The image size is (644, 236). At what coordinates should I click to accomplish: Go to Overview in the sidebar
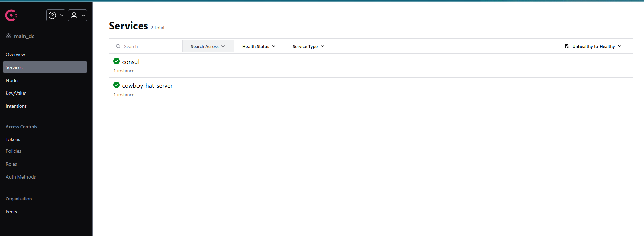coord(15,54)
